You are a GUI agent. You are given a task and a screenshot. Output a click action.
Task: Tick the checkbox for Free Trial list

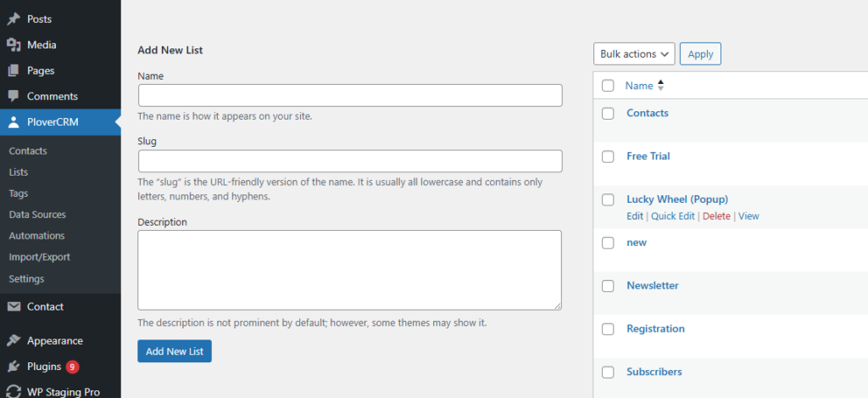coord(608,156)
